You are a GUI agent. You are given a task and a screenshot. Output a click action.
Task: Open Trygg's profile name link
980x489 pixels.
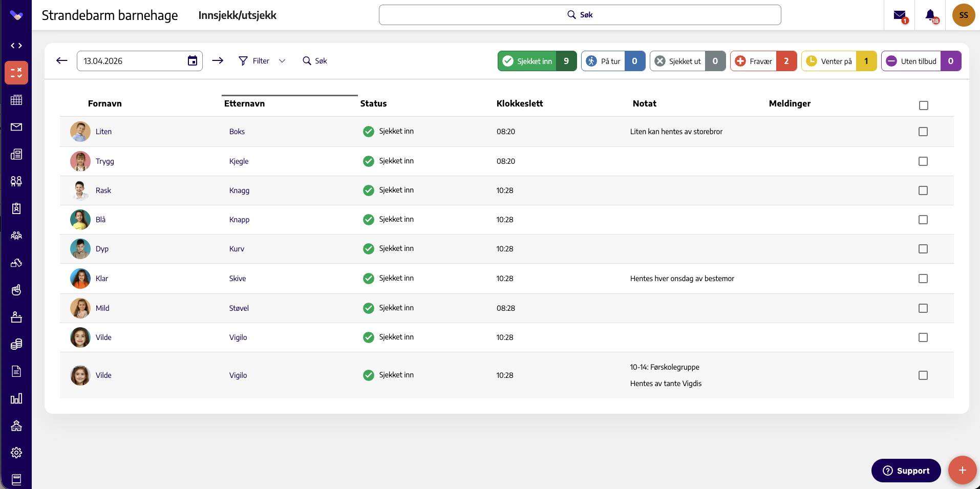pos(105,161)
